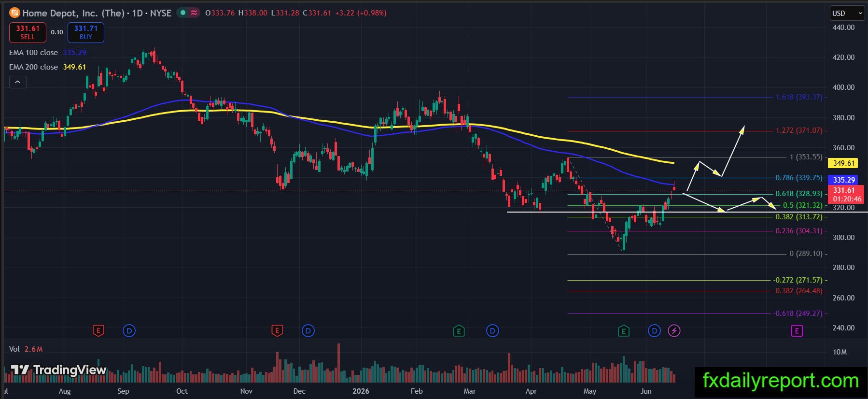This screenshot has height=399, width=868.
Task: Click the yellow 349.61 EMA price label
Action: (843, 163)
